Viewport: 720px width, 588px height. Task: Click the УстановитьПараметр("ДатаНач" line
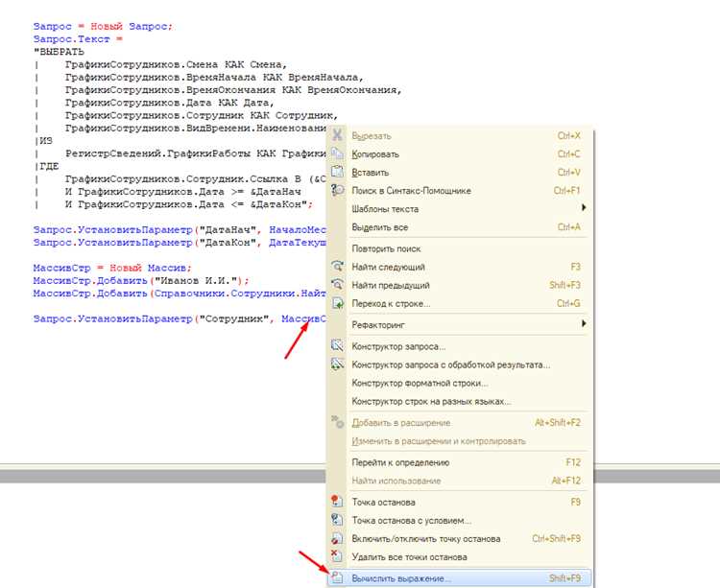point(180,230)
